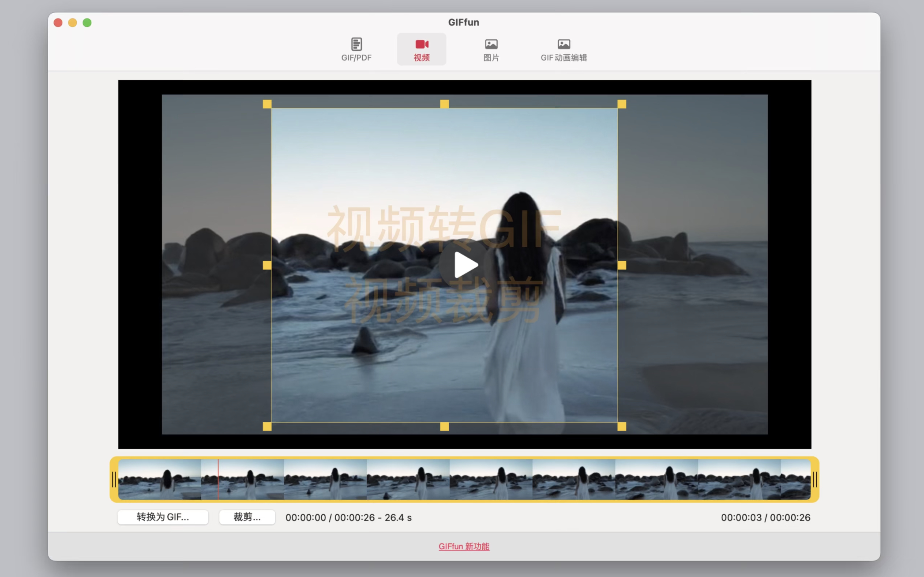Click the 裁剪... button
Screen dimensions: 924x577
[247, 517]
